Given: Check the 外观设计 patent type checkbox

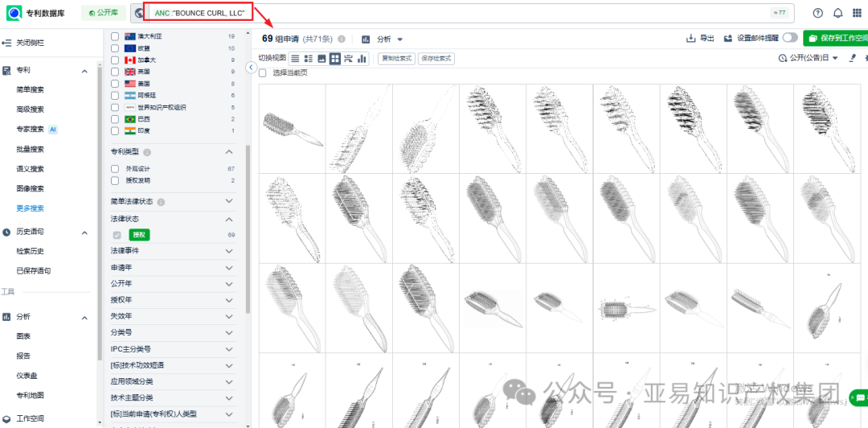Looking at the screenshot, I should pyautogui.click(x=116, y=169).
